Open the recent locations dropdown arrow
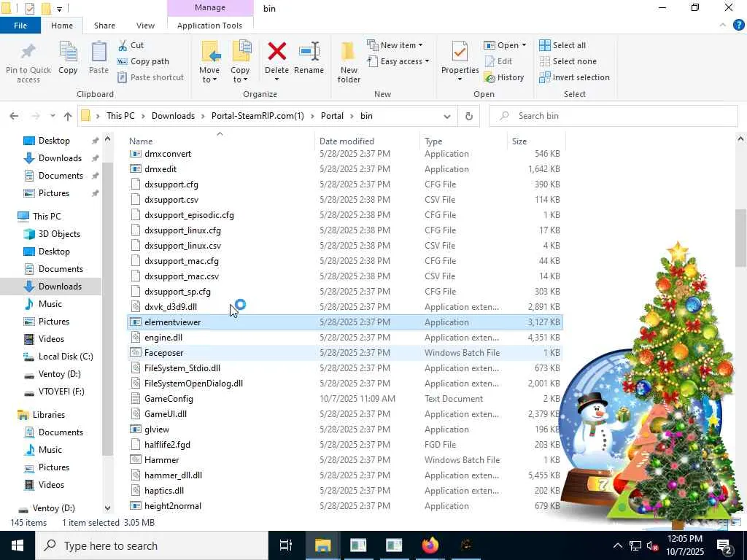The height and width of the screenshot is (560, 747). tap(53, 116)
